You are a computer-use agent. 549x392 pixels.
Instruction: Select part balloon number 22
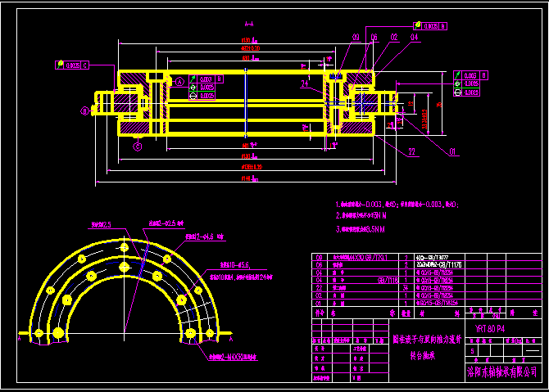point(412,151)
